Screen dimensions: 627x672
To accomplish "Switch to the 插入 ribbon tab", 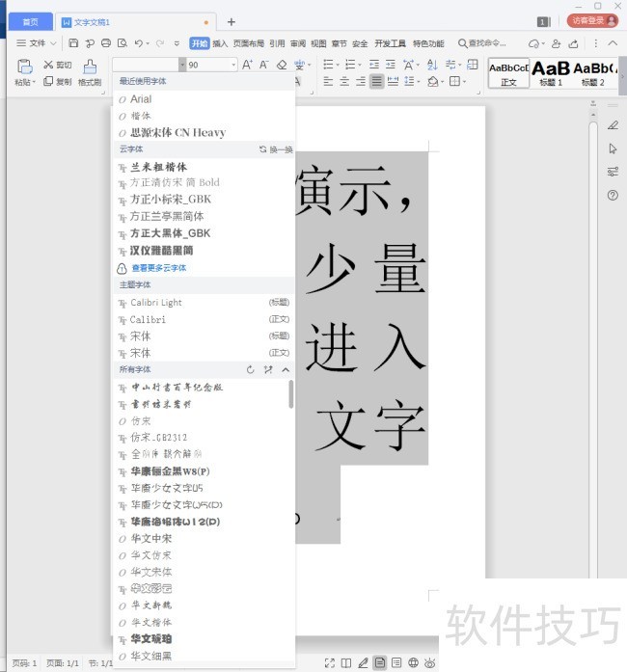I will point(221,43).
